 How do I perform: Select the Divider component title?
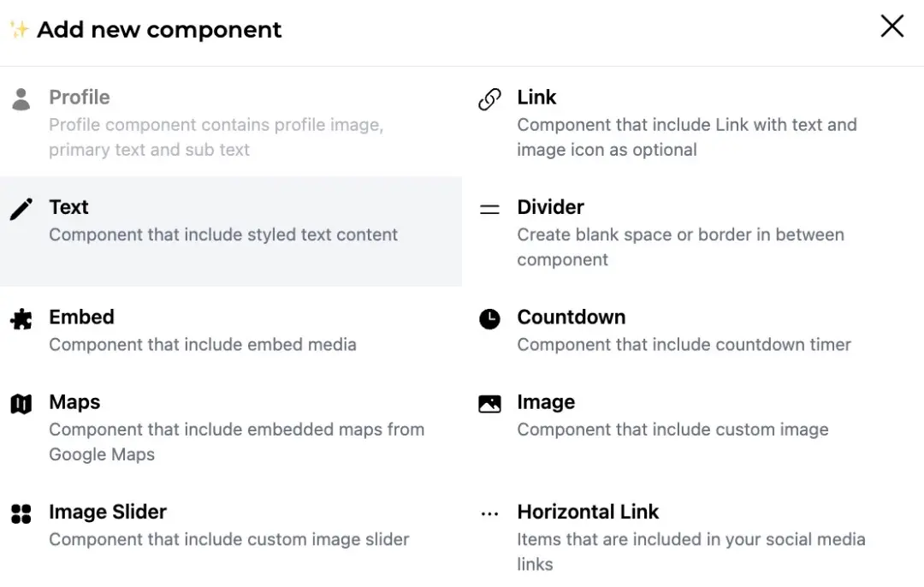pos(550,207)
